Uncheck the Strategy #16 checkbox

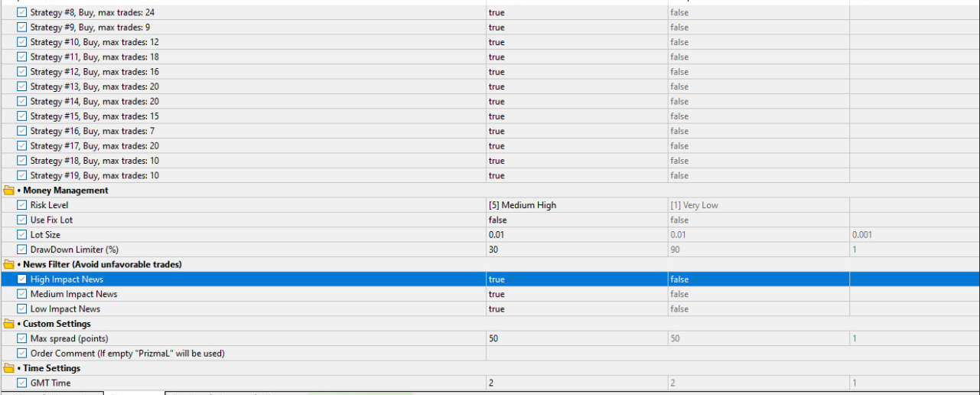coord(21,131)
